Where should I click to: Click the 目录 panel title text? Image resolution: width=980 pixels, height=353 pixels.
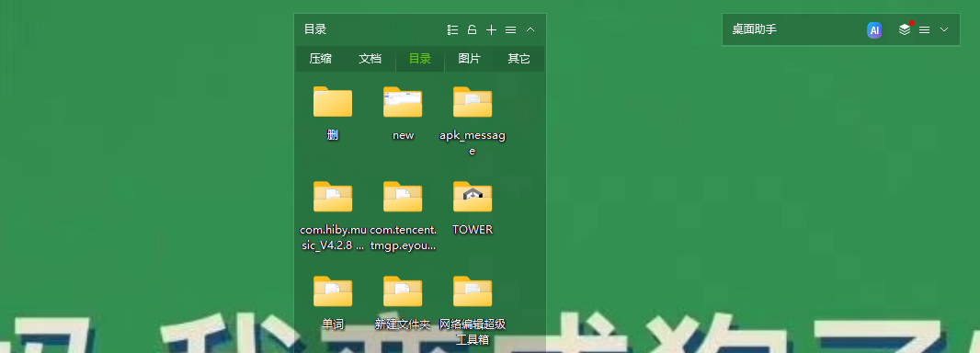point(315,29)
